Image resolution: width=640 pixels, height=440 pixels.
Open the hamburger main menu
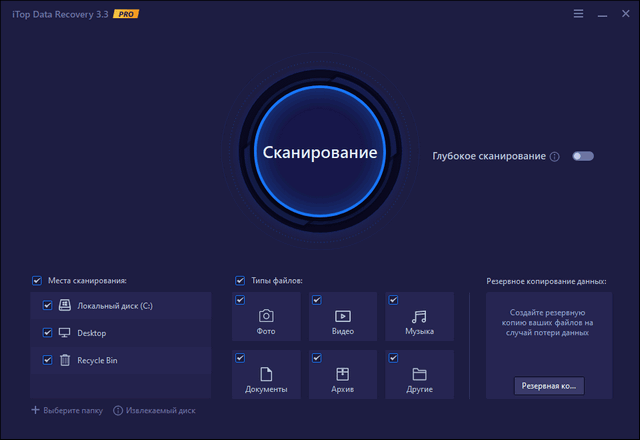click(x=579, y=14)
